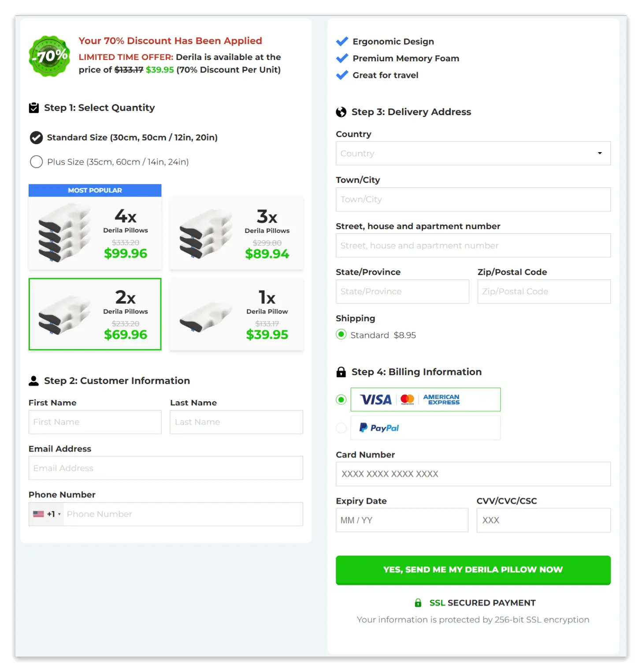Image resolution: width=642 pixels, height=672 pixels.
Task: Select the Standard Size radio option
Action: (36, 138)
